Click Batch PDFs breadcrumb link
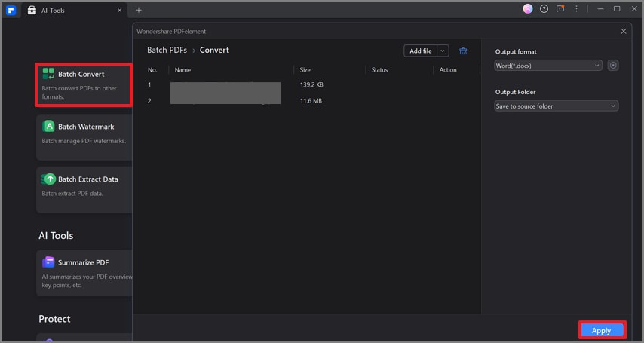 [167, 50]
